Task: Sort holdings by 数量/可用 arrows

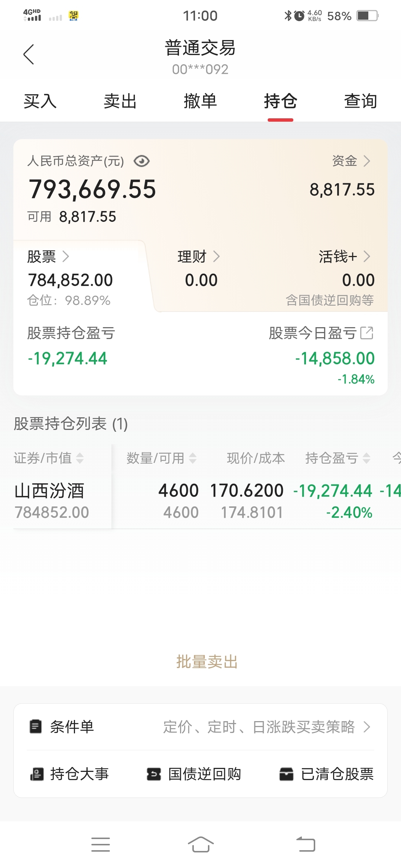Action: pos(192,458)
